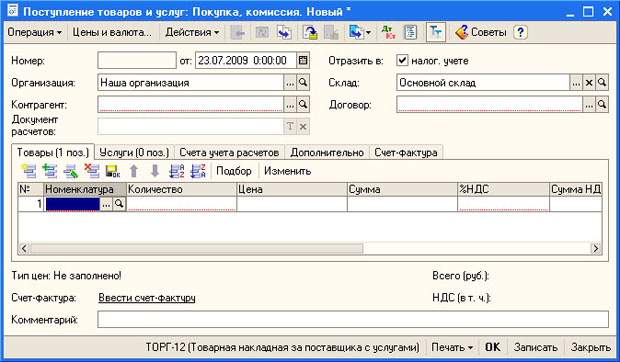
Task: Open the Дополнительно tab
Action: click(327, 153)
